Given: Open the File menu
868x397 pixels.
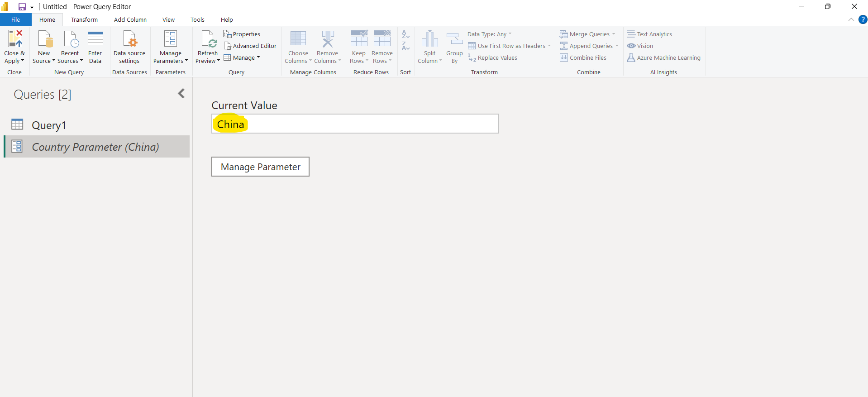Looking at the screenshot, I should pos(15,20).
